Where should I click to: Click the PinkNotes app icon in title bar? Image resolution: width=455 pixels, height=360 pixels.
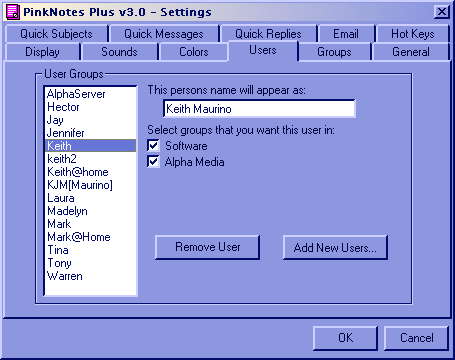tap(13, 12)
